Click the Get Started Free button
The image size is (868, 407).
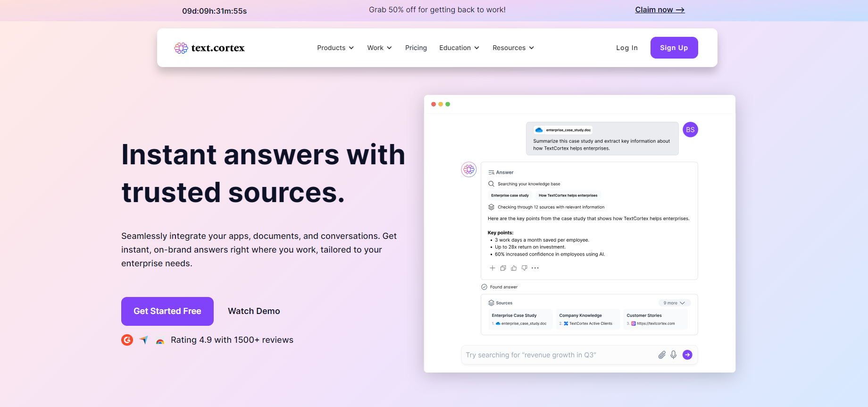click(167, 311)
